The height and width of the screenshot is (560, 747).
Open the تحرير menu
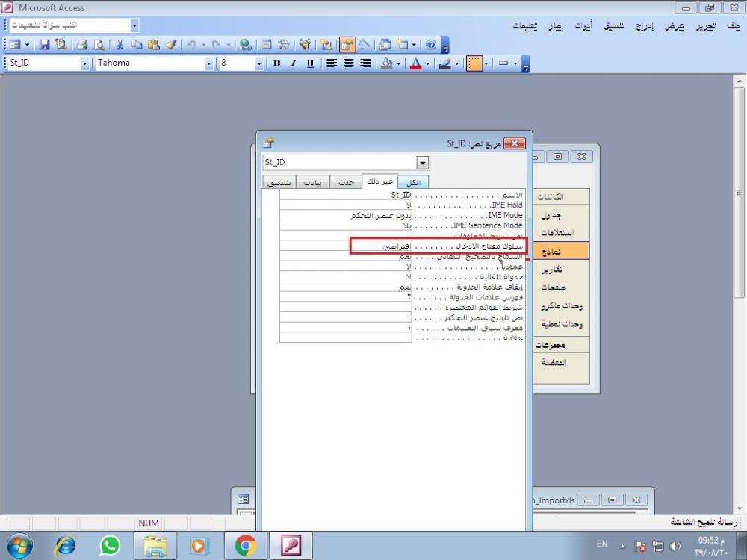(x=705, y=26)
